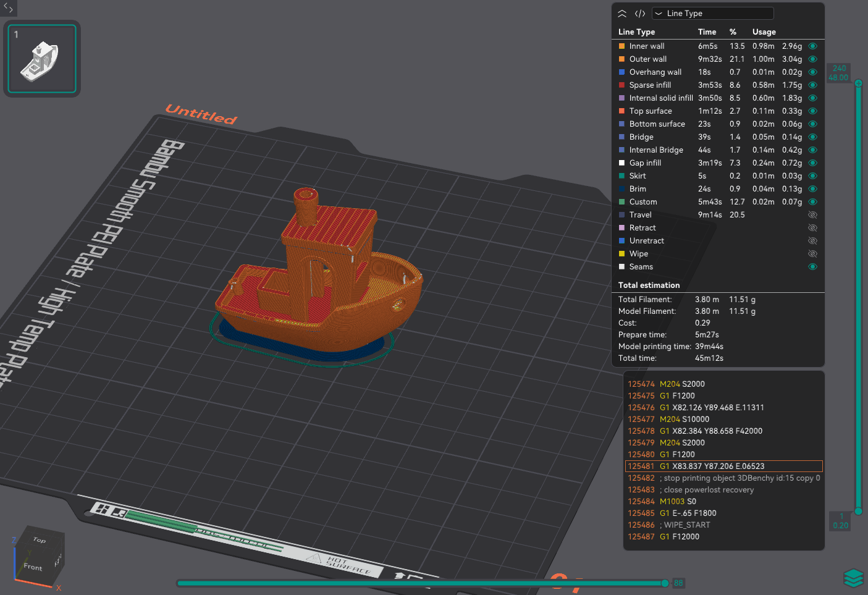Click the sidebar collapse arrows at top left

[x=8, y=8]
